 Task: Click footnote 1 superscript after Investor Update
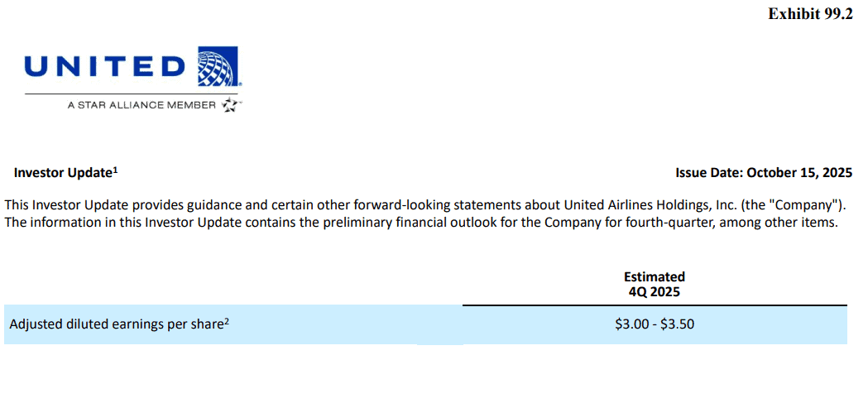[x=116, y=170]
